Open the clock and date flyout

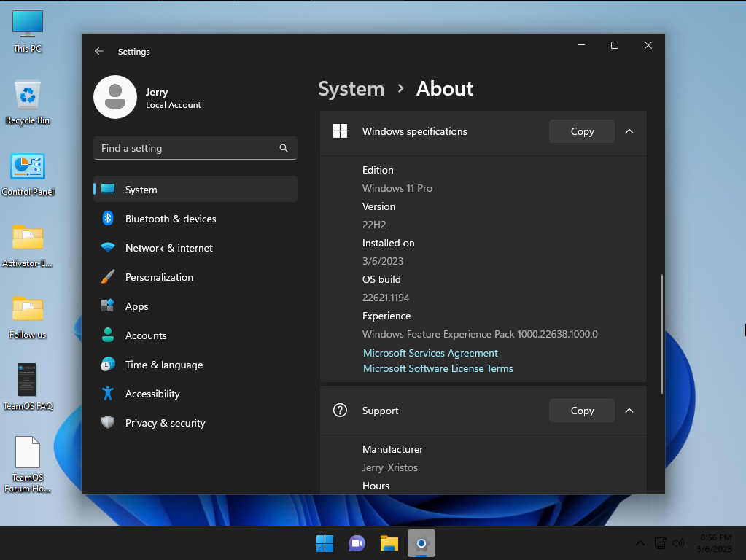coord(715,543)
